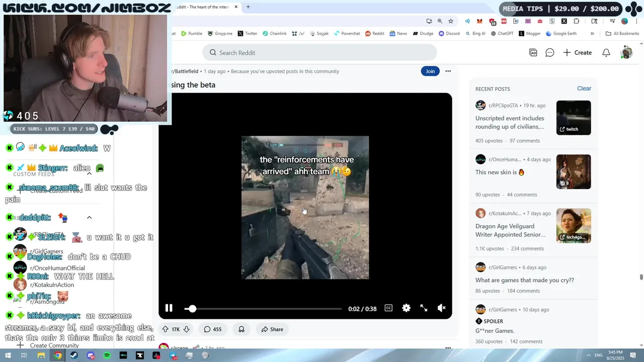Image resolution: width=644 pixels, height=362 pixels.
Task: Open Steam from the taskbar
Action: point(74,355)
